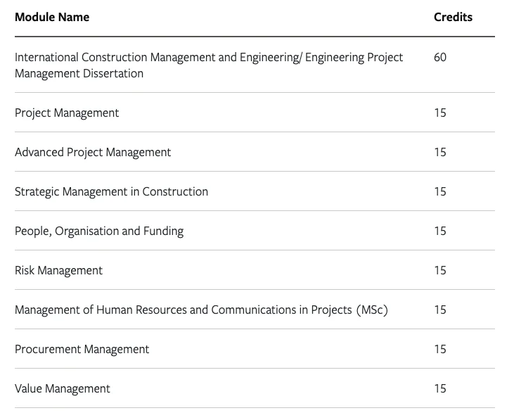Image resolution: width=514 pixels, height=420 pixels.
Task: Click credits value for Advanced Project Management
Action: coord(440,152)
